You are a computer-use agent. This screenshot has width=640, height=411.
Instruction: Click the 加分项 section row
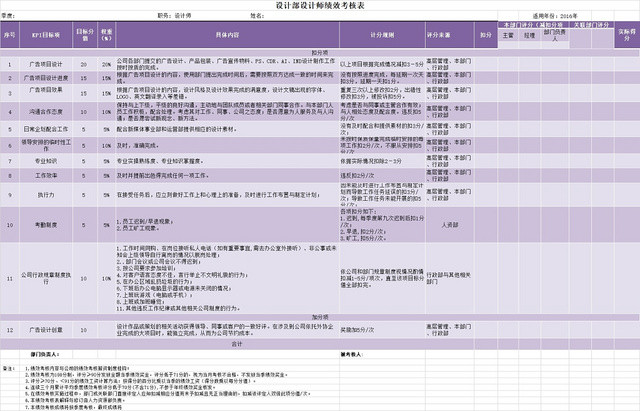320,317
